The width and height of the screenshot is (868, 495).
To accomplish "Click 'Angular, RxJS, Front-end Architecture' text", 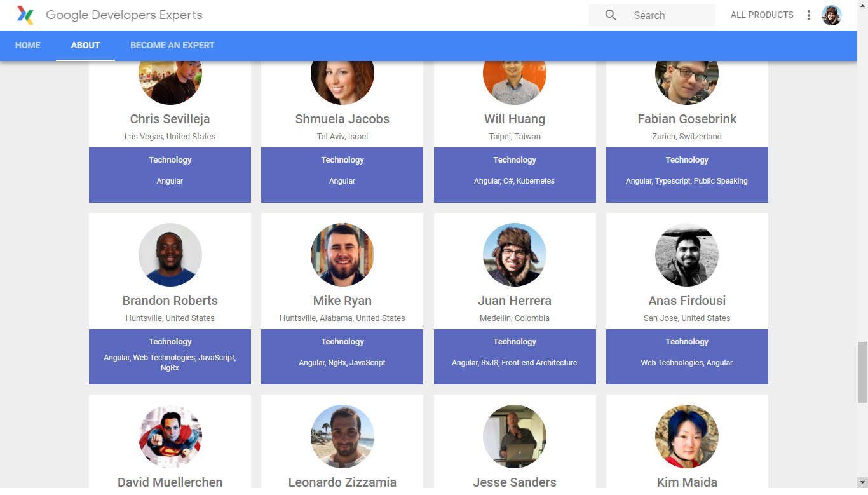I will [x=515, y=363].
